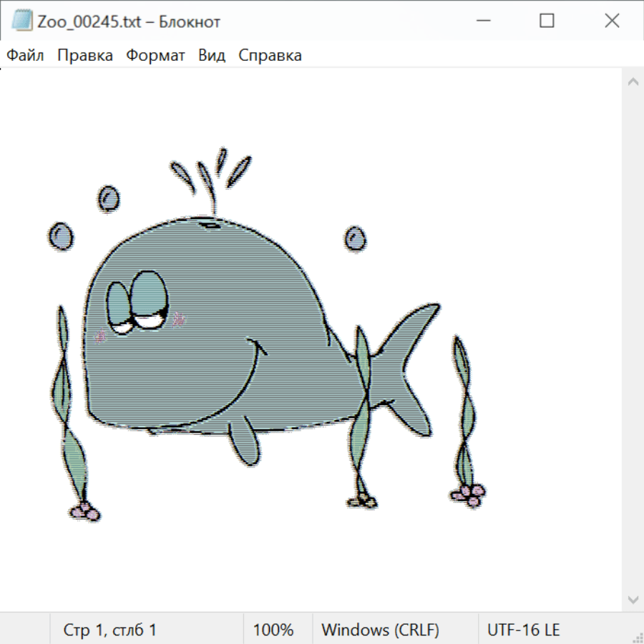Click the Windows (CRLF) line ending indicator
The image size is (644, 644).
click(380, 630)
